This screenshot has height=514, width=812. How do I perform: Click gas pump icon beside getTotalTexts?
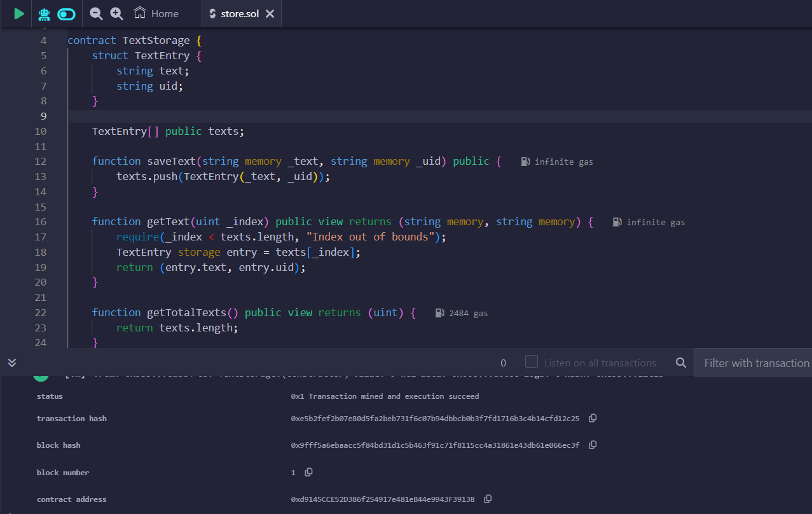tap(439, 313)
